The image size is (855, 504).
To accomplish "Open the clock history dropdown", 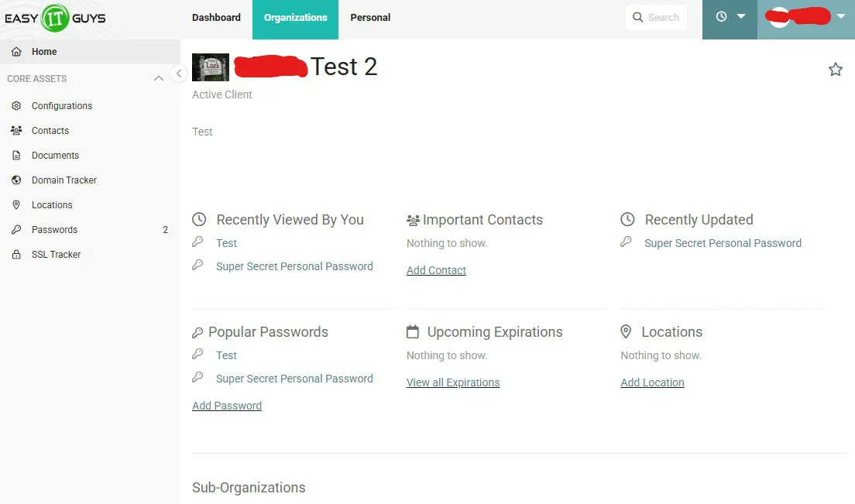I will pos(730,17).
